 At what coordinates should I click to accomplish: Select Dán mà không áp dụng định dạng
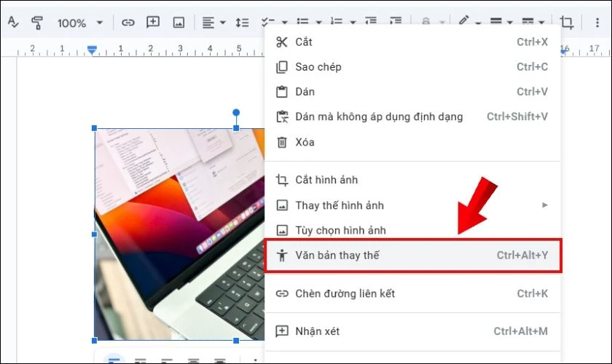[x=412, y=116]
